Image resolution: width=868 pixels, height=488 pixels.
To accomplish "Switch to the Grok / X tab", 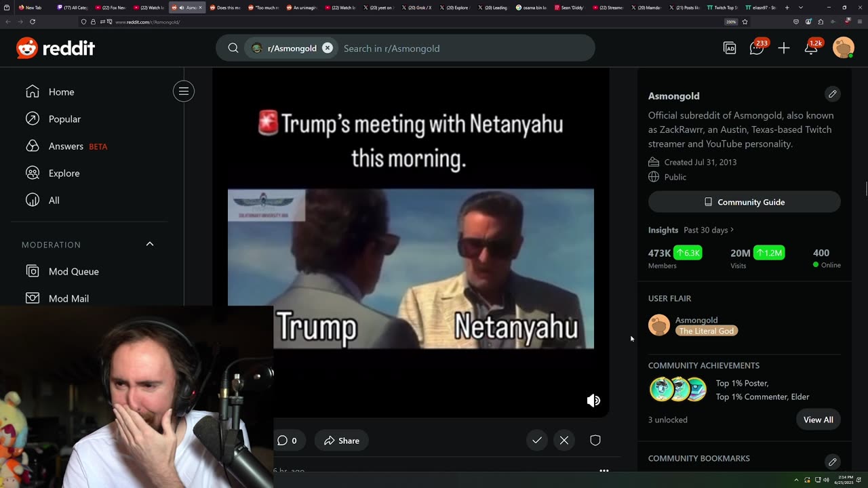I will click(x=417, y=7).
